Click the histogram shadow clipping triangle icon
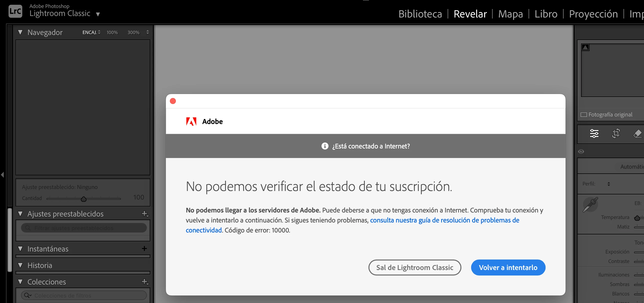 tap(585, 47)
